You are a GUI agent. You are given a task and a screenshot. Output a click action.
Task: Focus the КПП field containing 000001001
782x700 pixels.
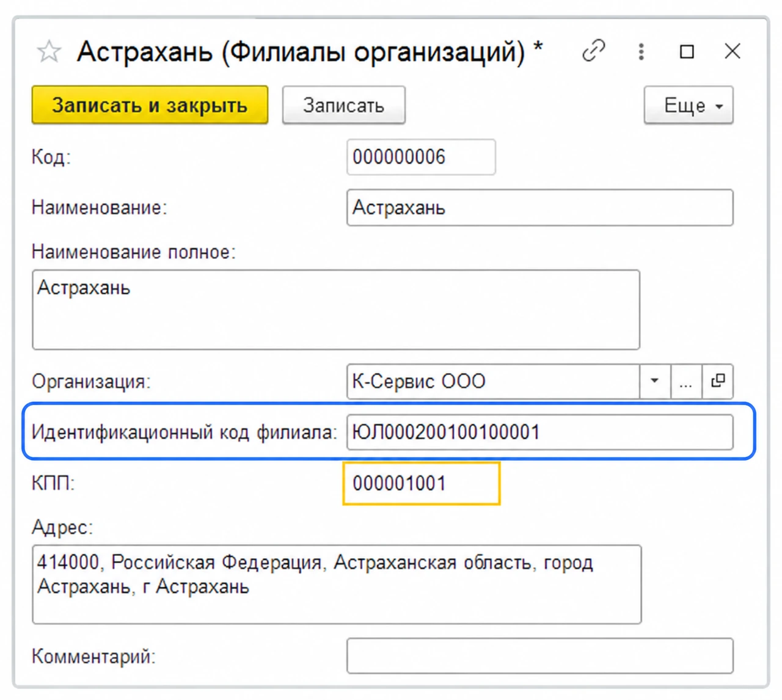422,483
